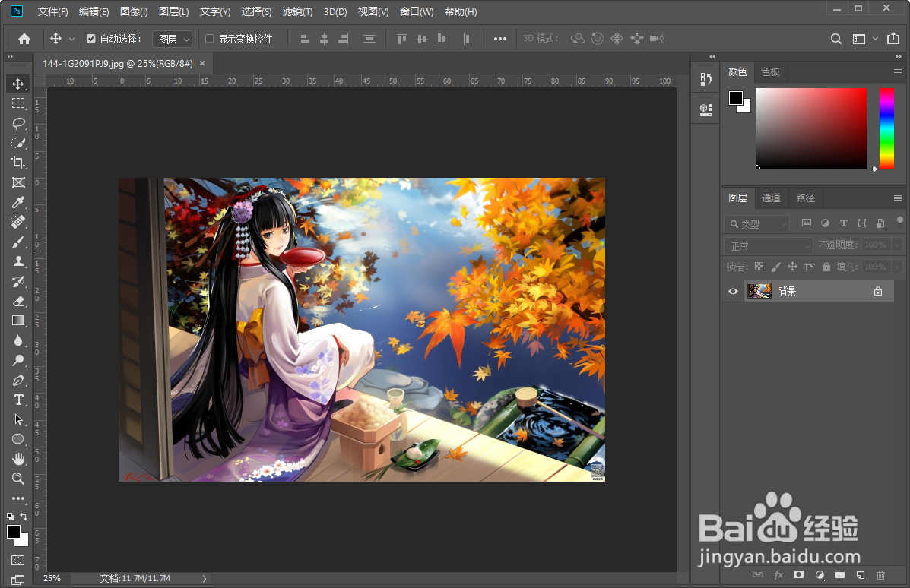Switch to the 路径 tab
Viewport: 910px width, 588px height.
point(806,198)
